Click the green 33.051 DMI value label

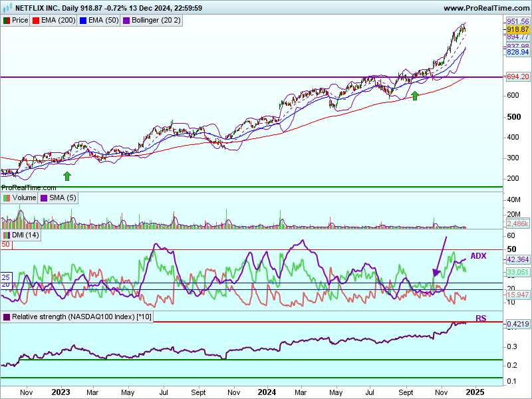518,272
